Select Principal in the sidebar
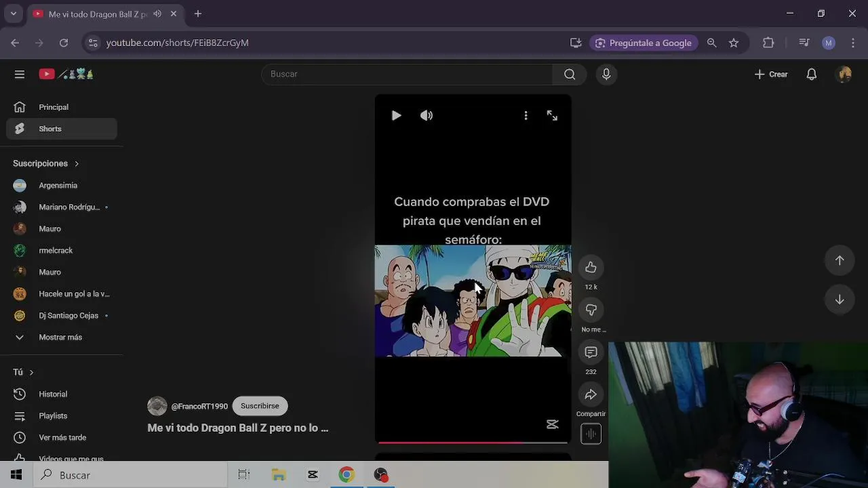Viewport: 868px width, 488px height. (62, 107)
